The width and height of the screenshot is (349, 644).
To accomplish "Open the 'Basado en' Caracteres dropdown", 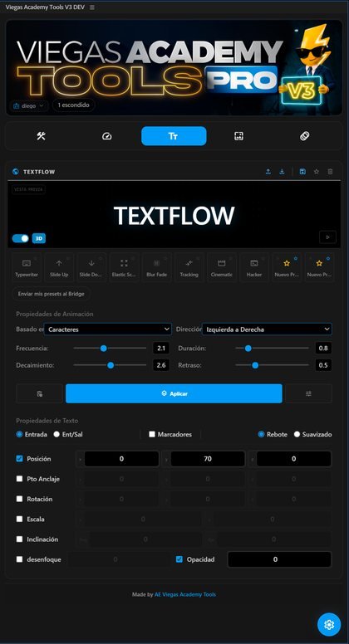I will pos(108,329).
